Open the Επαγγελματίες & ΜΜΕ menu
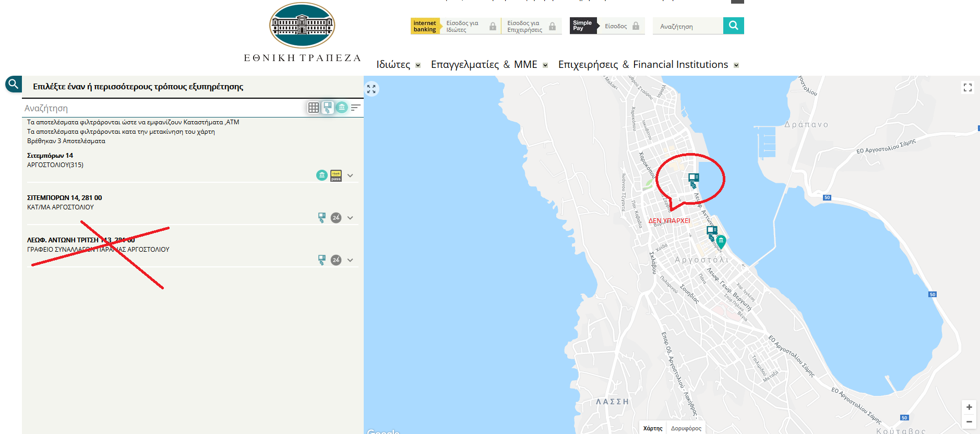The width and height of the screenshot is (980, 434). (484, 64)
